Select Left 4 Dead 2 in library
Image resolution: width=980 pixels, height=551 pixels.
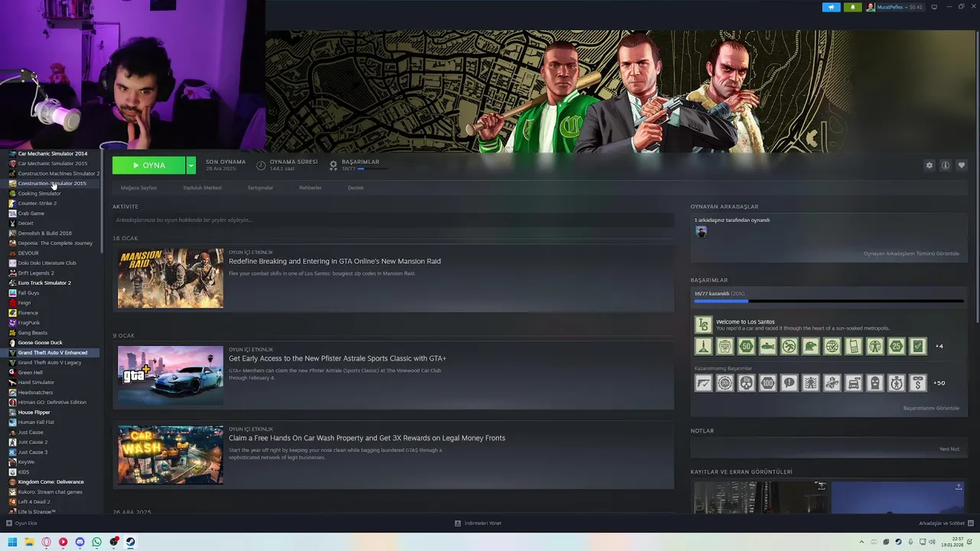coord(34,502)
